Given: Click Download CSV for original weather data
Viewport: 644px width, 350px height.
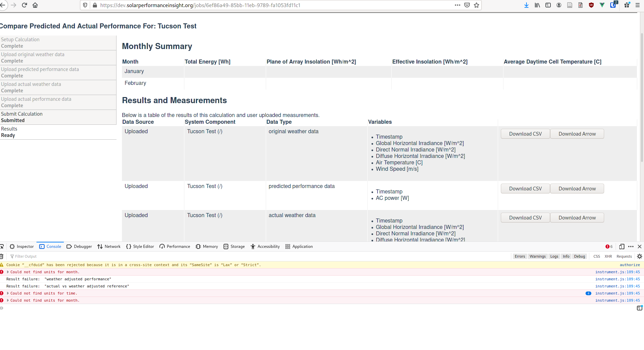Looking at the screenshot, I should (525, 134).
